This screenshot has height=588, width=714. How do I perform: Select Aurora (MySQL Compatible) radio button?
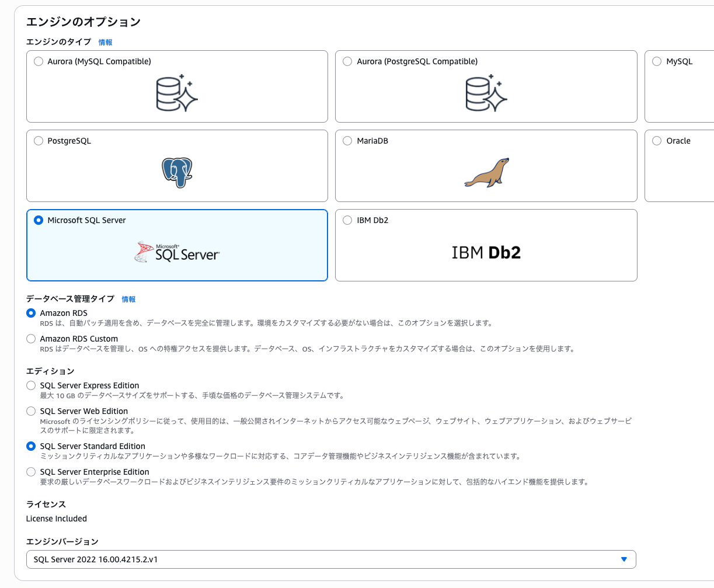point(39,61)
